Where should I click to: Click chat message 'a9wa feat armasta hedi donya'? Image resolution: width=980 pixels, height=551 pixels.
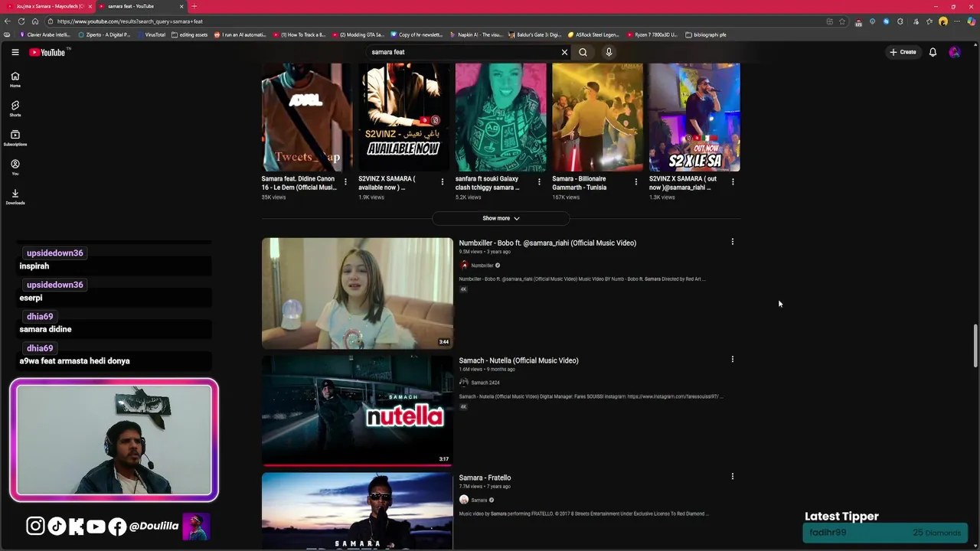pos(74,361)
